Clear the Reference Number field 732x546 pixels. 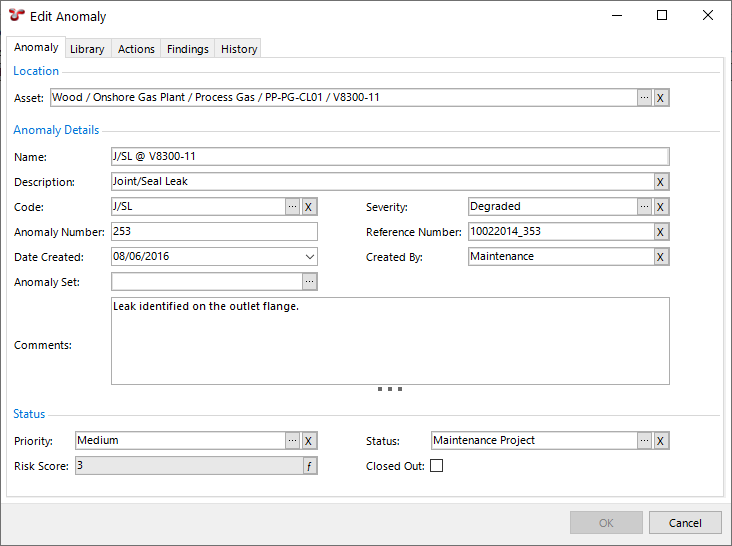[x=661, y=232]
